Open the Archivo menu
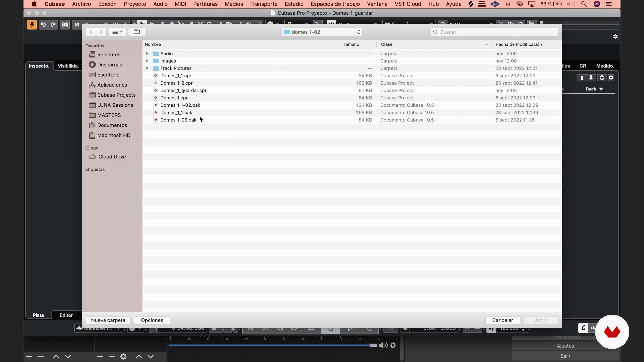The image size is (644, 362). tap(82, 4)
